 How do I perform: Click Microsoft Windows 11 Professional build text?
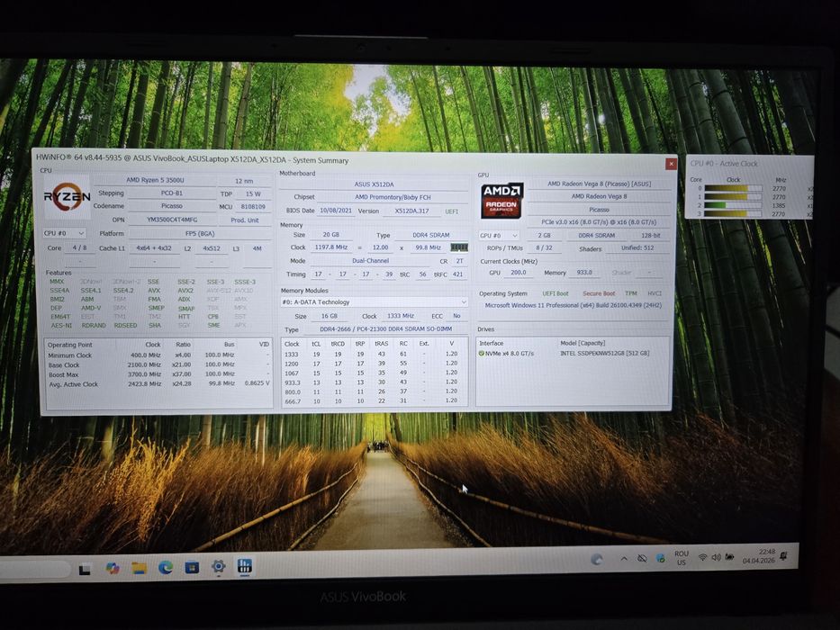pyautogui.click(x=574, y=305)
